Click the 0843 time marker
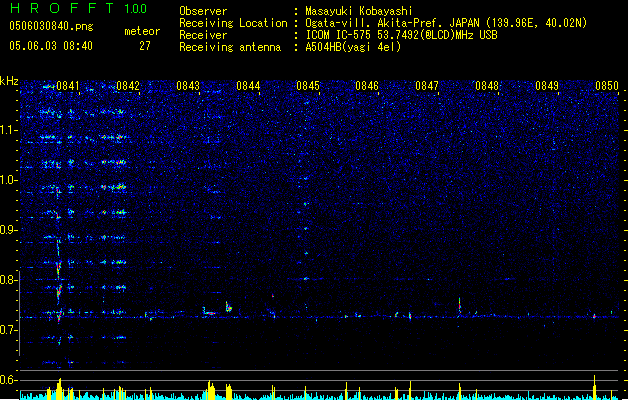Viewport: 629px width, 400px height. [x=188, y=86]
